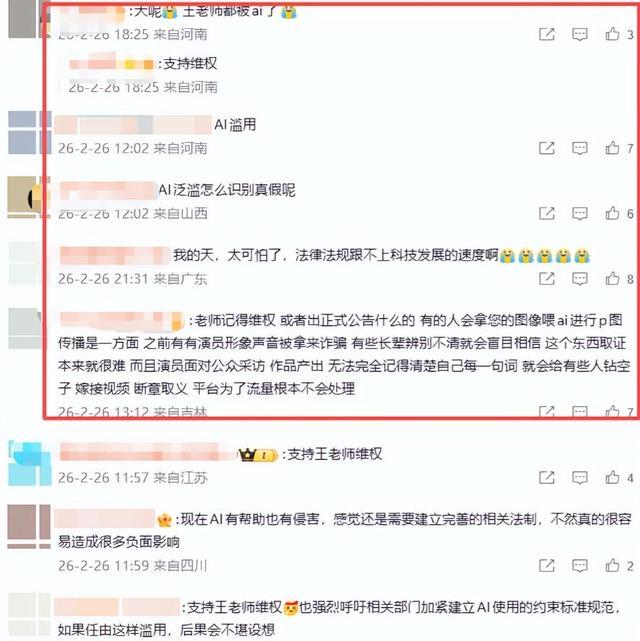The image size is (640, 641).
Task: Like the comment posted from 四川
Action: pyautogui.click(x=612, y=565)
